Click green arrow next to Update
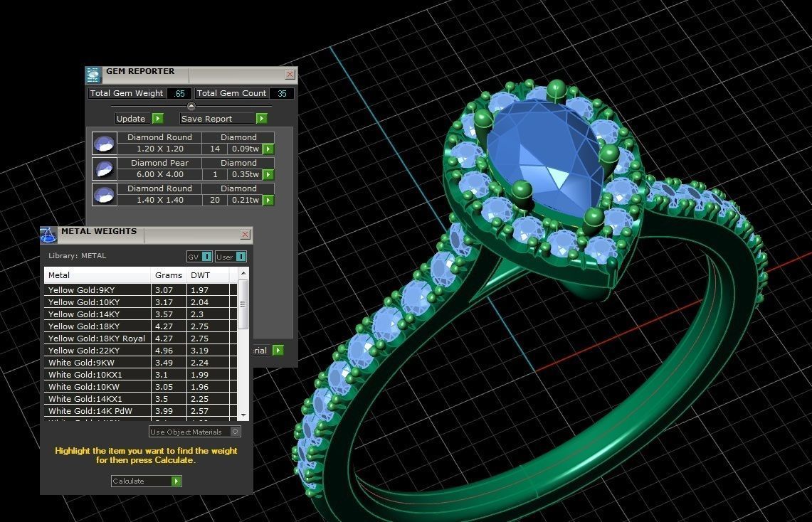812x522 pixels. point(158,119)
